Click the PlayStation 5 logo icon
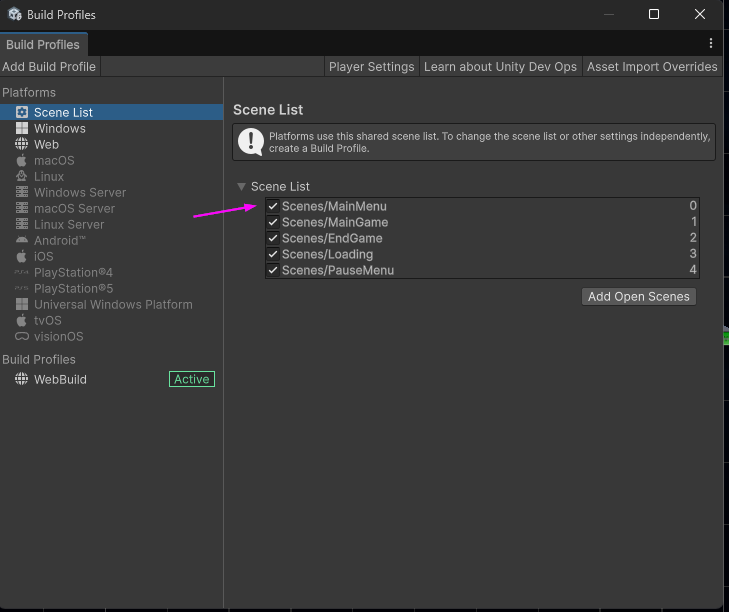This screenshot has height=612, width=729. pos(21,288)
